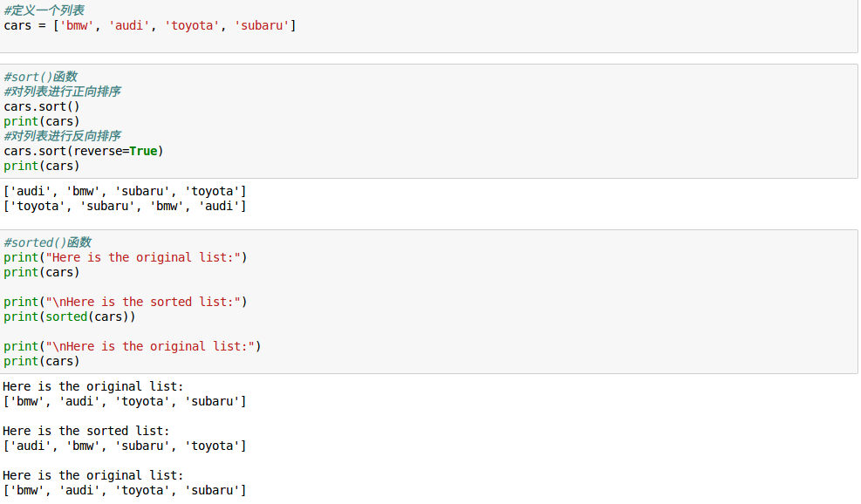Click the '#sort()函数' comment
Viewport: 861px width, 504px height.
(x=40, y=77)
